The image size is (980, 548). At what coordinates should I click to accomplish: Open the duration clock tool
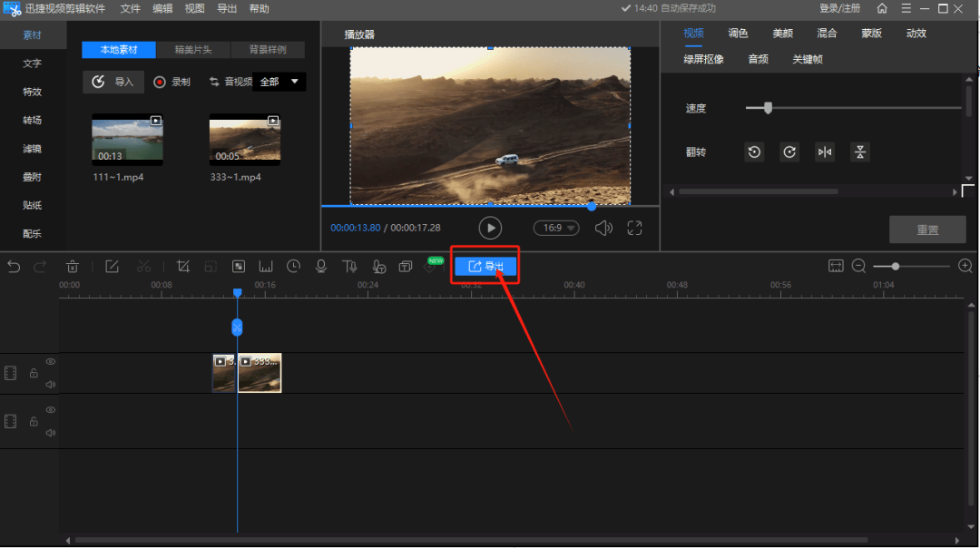[x=293, y=267]
